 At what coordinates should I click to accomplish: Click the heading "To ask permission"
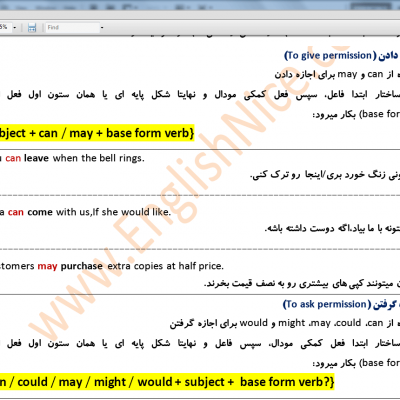pyautogui.click(x=327, y=304)
